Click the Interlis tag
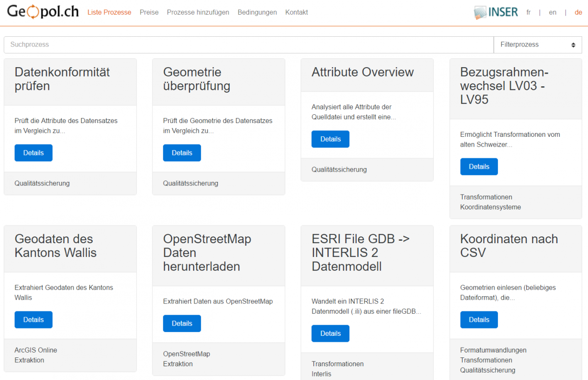The image size is (588, 380). [321, 374]
